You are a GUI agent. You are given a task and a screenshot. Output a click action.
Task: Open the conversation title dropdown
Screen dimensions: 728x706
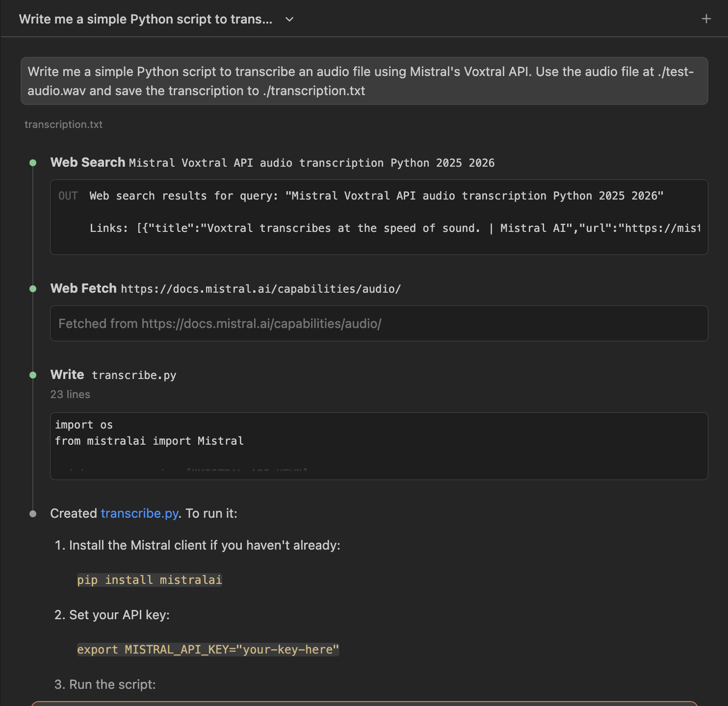pyautogui.click(x=288, y=20)
